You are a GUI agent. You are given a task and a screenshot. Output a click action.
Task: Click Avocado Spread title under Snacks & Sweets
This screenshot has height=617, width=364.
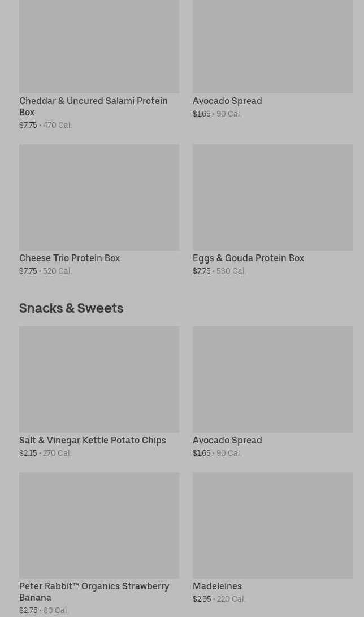227,440
